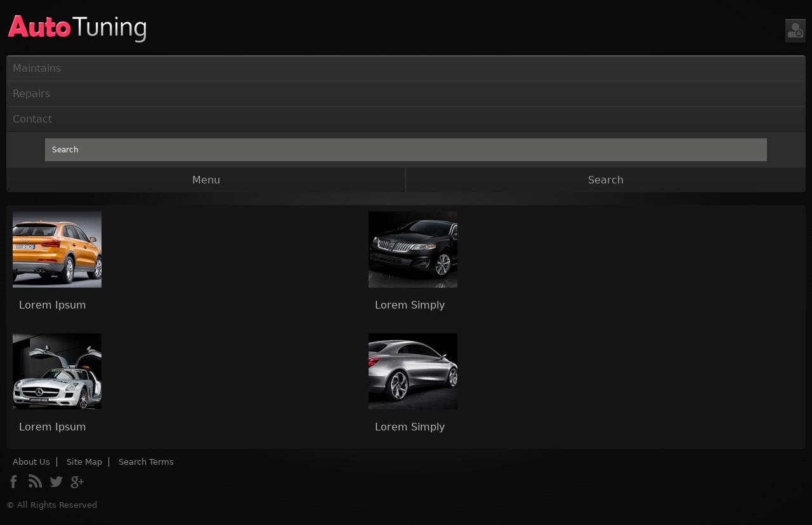Visit the Site Map footer link
Screen dimensions: 812x525
click(84, 462)
